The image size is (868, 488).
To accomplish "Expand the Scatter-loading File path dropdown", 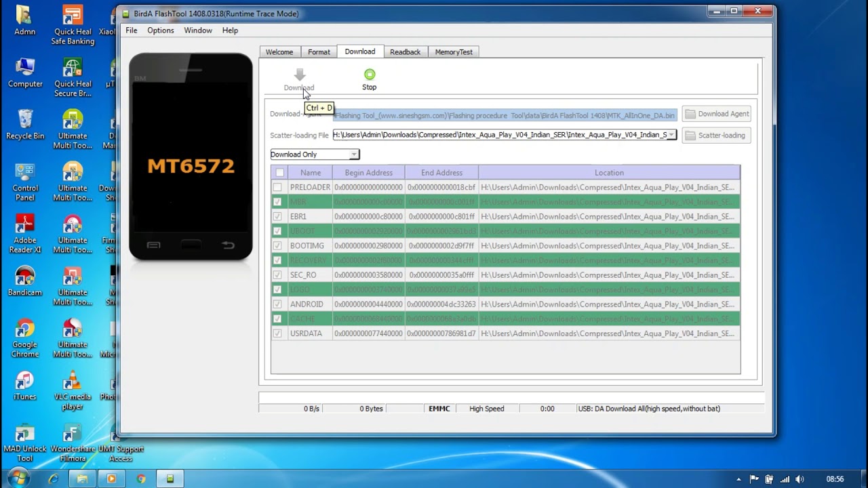I will coord(671,135).
